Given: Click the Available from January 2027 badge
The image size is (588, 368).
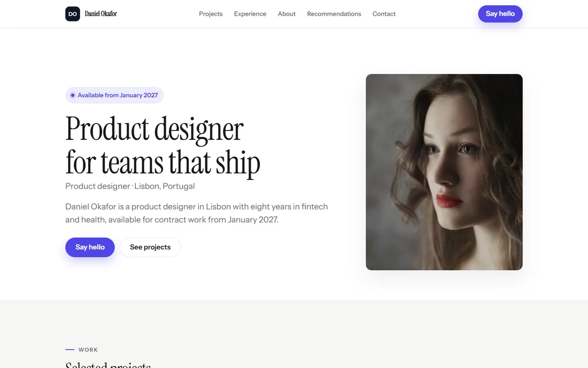Looking at the screenshot, I should click(115, 95).
